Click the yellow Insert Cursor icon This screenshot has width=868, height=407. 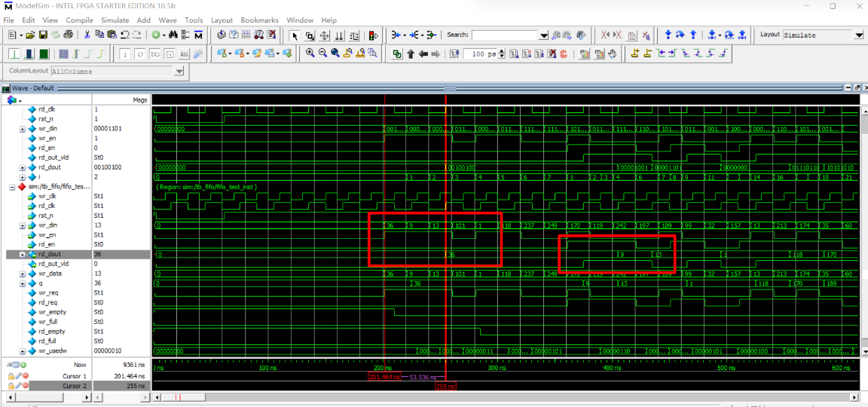pos(635,54)
